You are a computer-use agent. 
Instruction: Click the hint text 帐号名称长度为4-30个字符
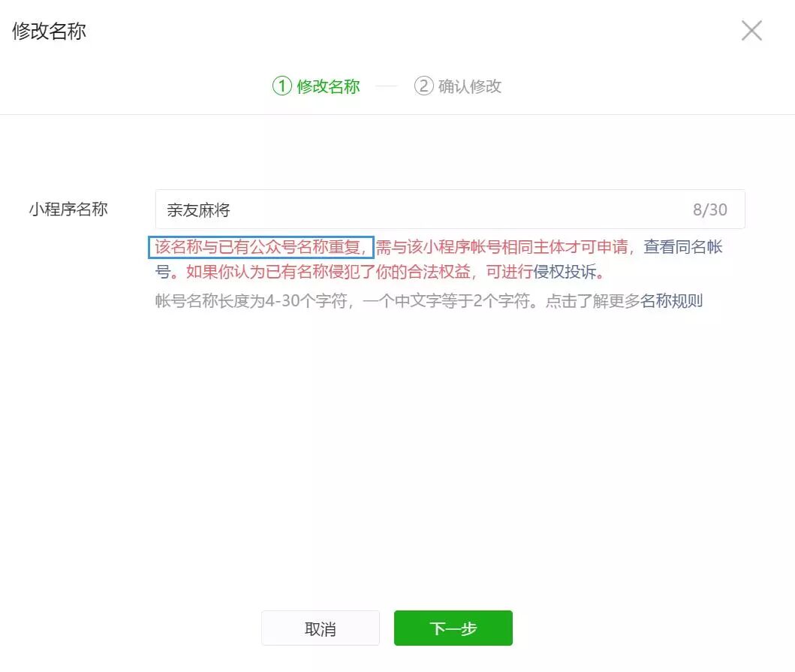click(x=251, y=301)
